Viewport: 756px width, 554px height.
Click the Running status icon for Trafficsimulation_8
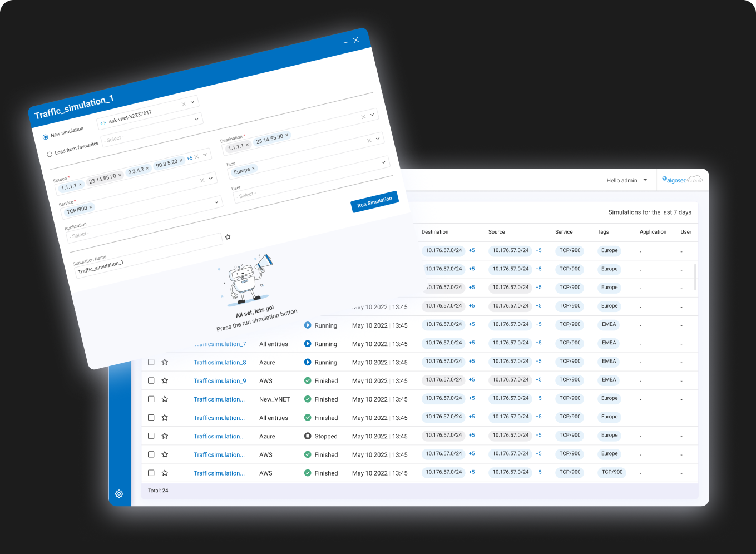(x=308, y=362)
